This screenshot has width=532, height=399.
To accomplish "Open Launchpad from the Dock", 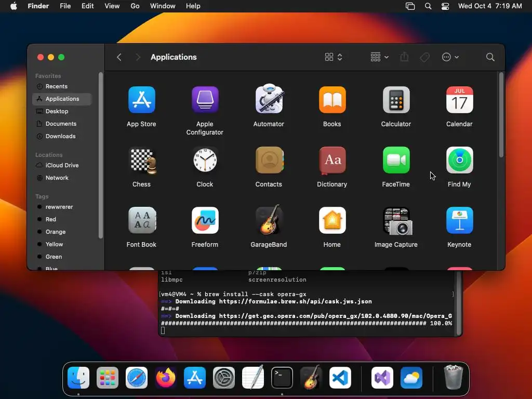I will coord(107,378).
